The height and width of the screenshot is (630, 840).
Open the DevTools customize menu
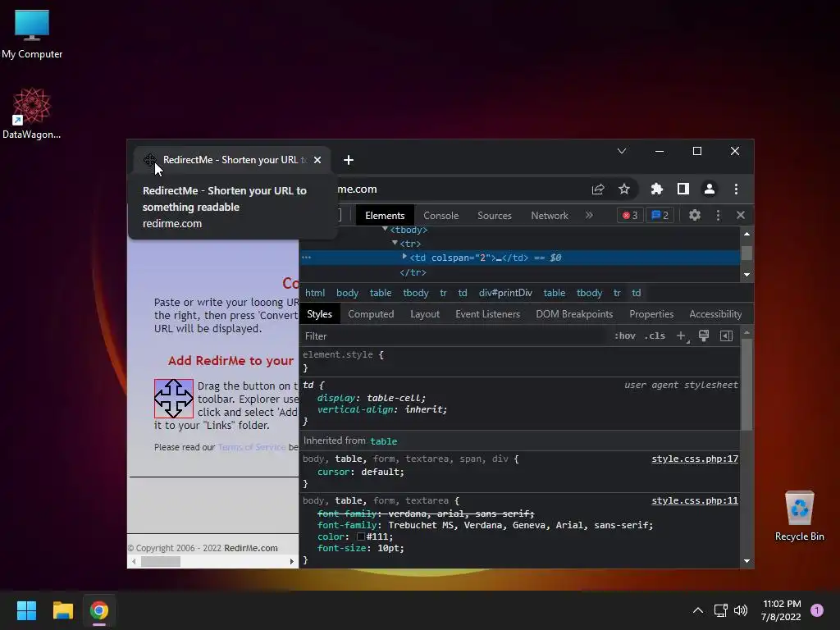coord(718,216)
